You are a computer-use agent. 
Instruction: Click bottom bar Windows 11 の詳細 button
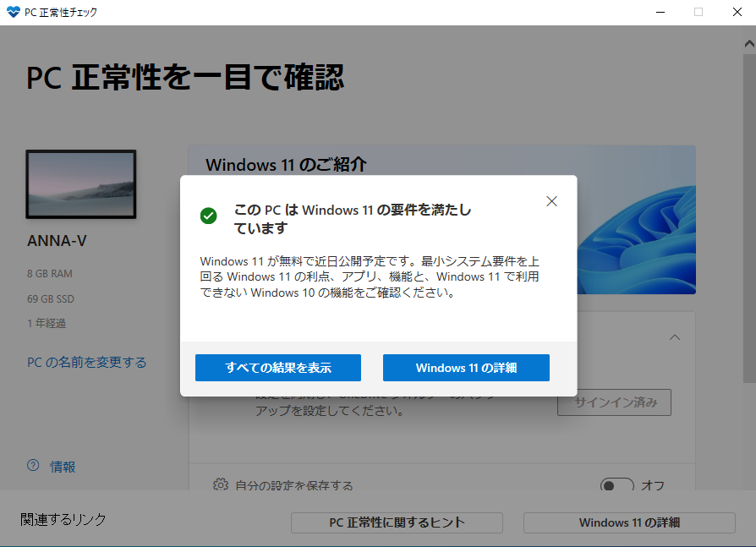click(629, 522)
